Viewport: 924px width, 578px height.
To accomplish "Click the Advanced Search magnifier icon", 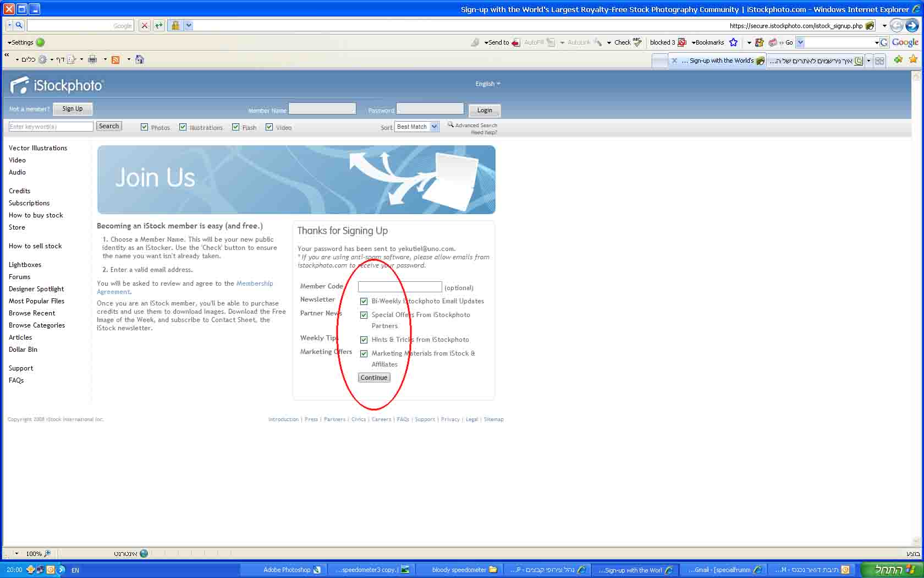I will (450, 124).
